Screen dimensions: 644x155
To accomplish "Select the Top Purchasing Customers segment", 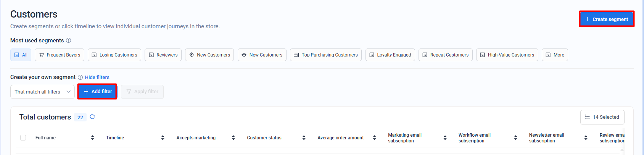I will point(326,55).
